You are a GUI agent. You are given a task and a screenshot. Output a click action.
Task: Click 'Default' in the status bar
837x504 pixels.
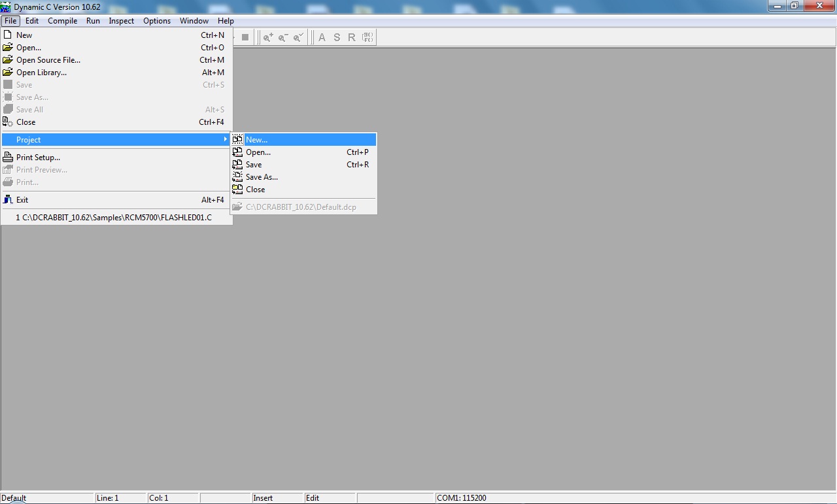(x=14, y=498)
